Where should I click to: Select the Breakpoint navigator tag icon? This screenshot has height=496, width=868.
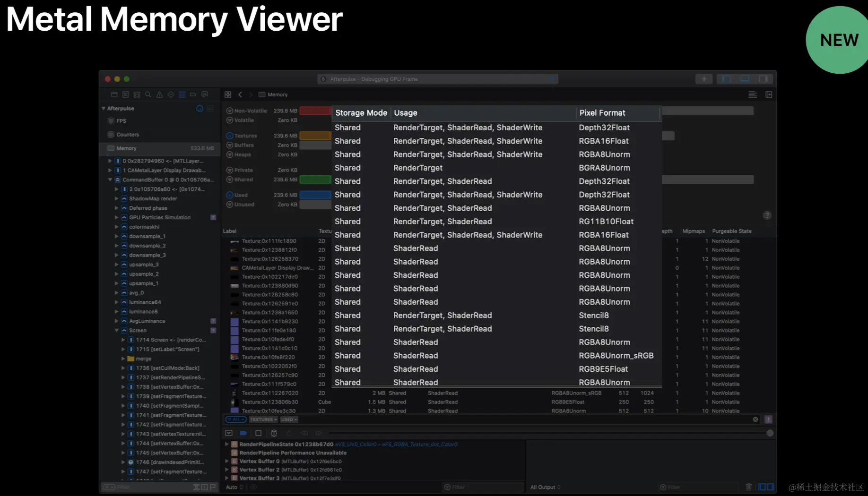pos(193,94)
